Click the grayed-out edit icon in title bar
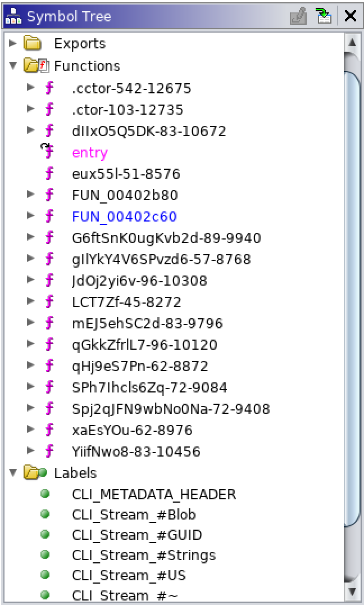 (298, 16)
